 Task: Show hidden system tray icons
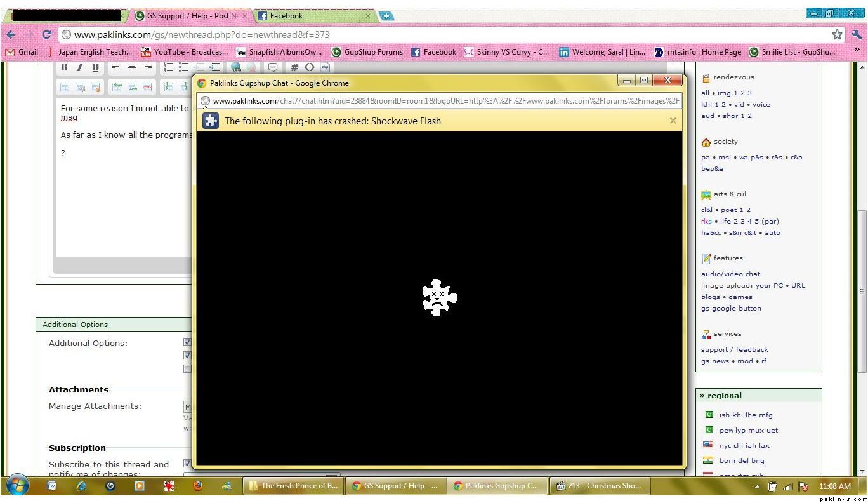[757, 486]
